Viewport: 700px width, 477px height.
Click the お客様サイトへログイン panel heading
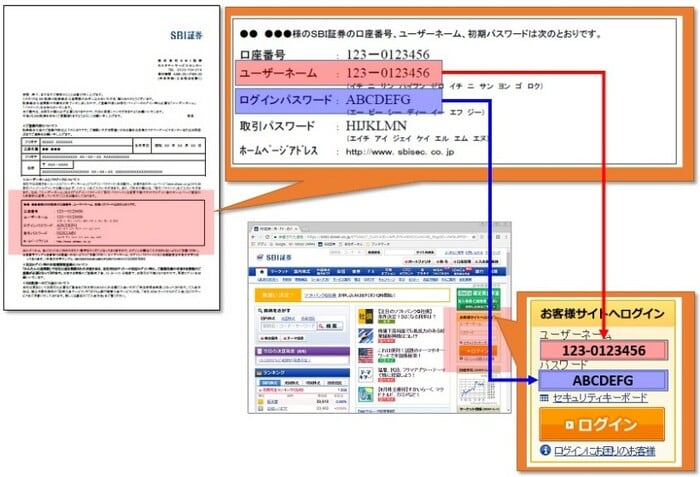(x=602, y=314)
